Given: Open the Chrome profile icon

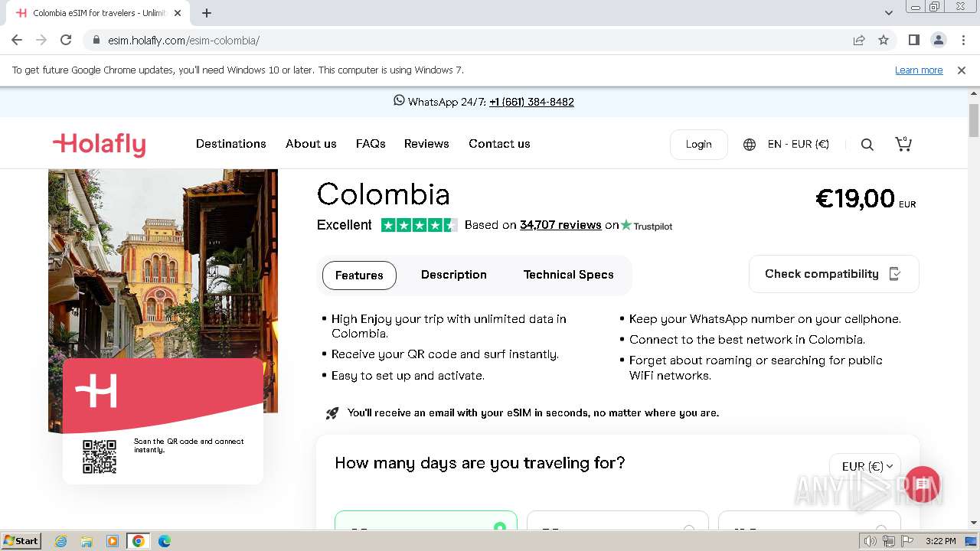Looking at the screenshot, I should [x=938, y=40].
